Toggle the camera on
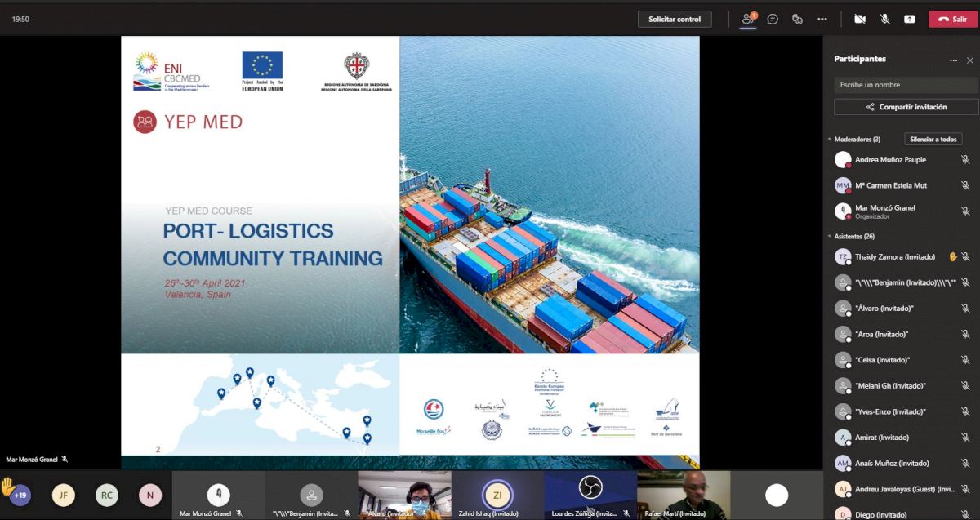This screenshot has height=520, width=980. tap(859, 19)
